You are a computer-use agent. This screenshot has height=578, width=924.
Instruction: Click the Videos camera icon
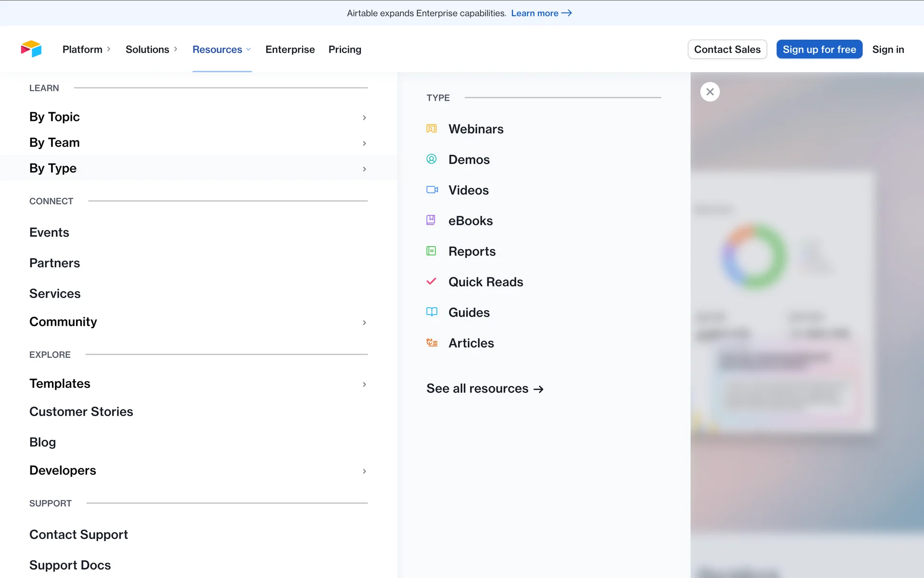432,190
